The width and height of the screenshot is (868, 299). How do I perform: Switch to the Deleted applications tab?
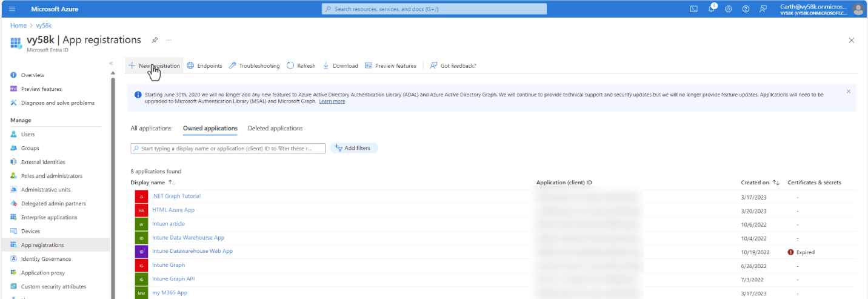click(x=275, y=129)
